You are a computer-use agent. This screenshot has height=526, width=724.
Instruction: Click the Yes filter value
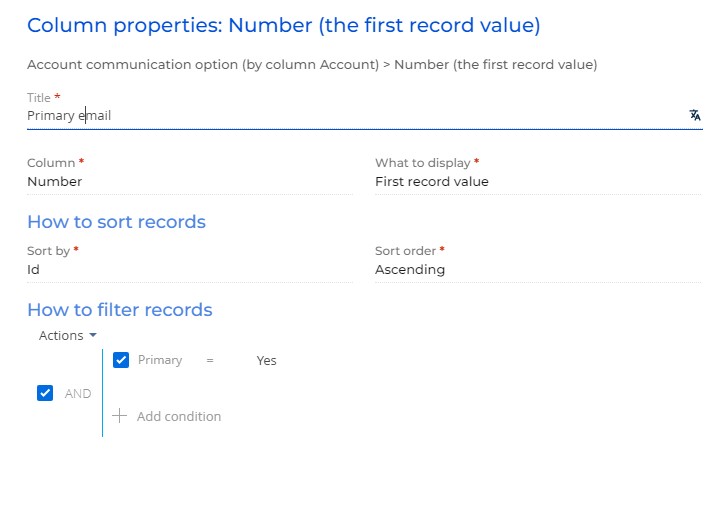[266, 360]
